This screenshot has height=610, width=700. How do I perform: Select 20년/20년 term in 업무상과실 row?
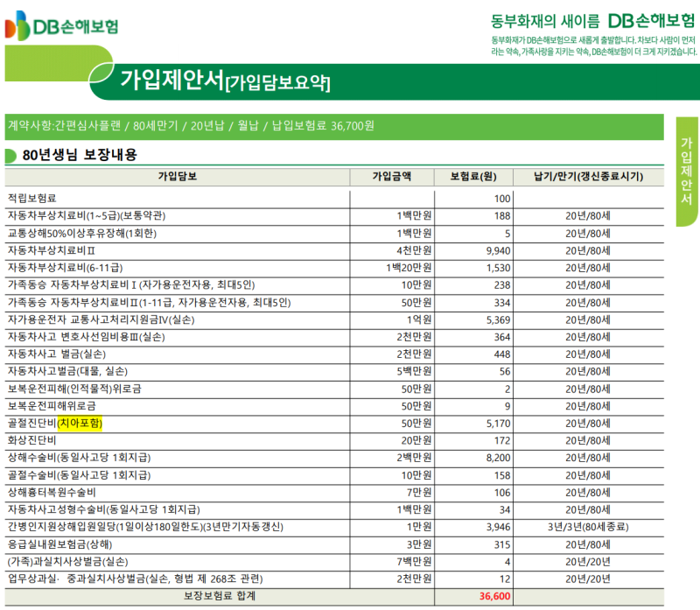pyautogui.click(x=588, y=579)
